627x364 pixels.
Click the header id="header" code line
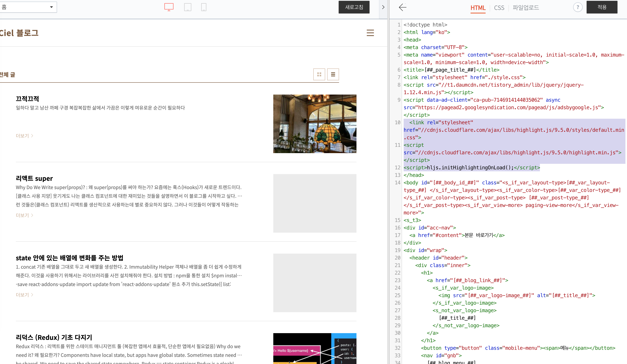pos(438,258)
